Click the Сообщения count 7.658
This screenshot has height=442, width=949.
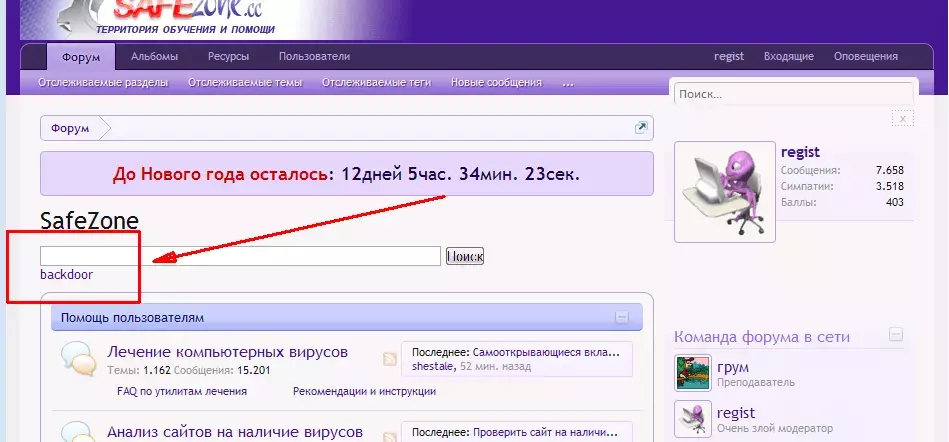point(889,170)
